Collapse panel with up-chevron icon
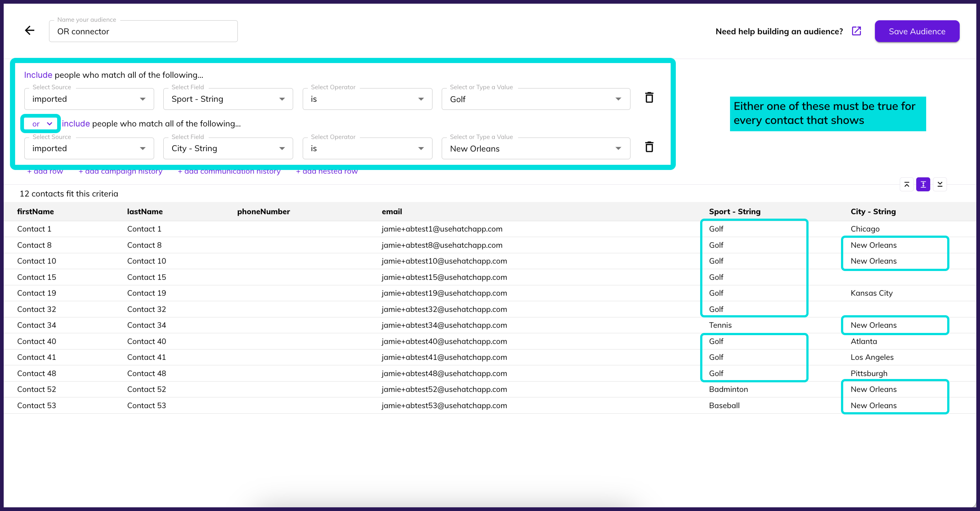The height and width of the screenshot is (511, 980). (x=907, y=185)
